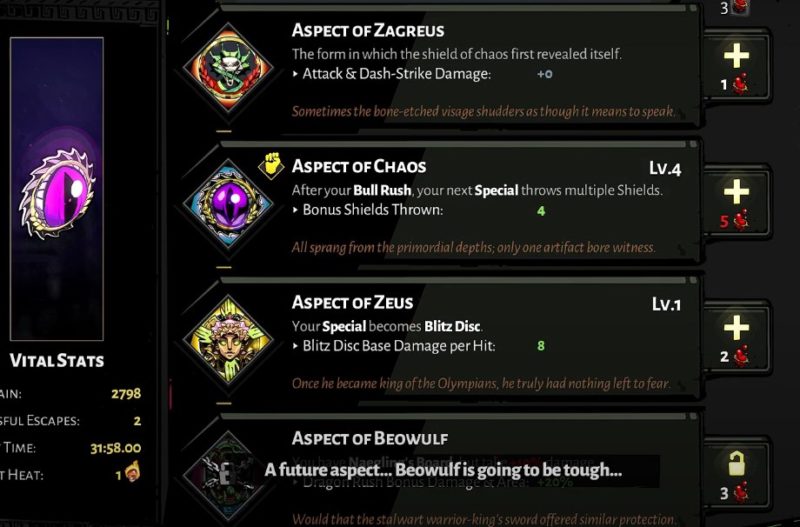Select the Aspect of Chaos title
The width and height of the screenshot is (800, 527).
(358, 167)
